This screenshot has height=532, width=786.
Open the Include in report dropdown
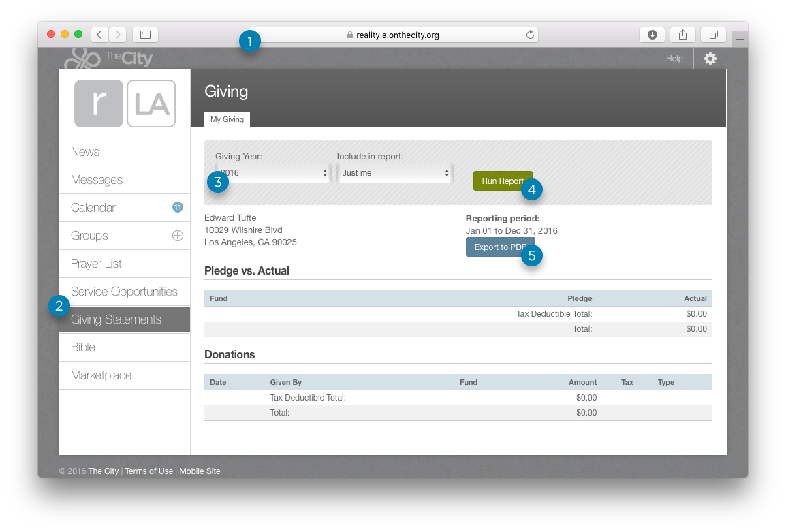click(395, 173)
